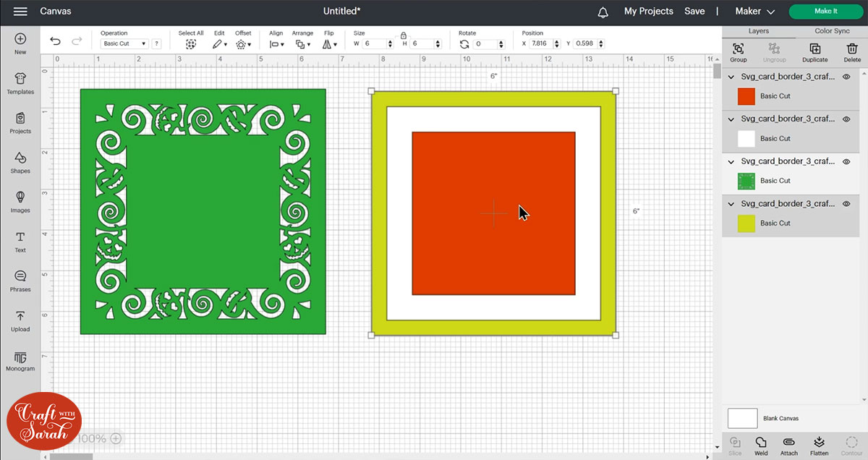868x460 pixels.
Task: Click the Undo arrow
Action: click(55, 41)
